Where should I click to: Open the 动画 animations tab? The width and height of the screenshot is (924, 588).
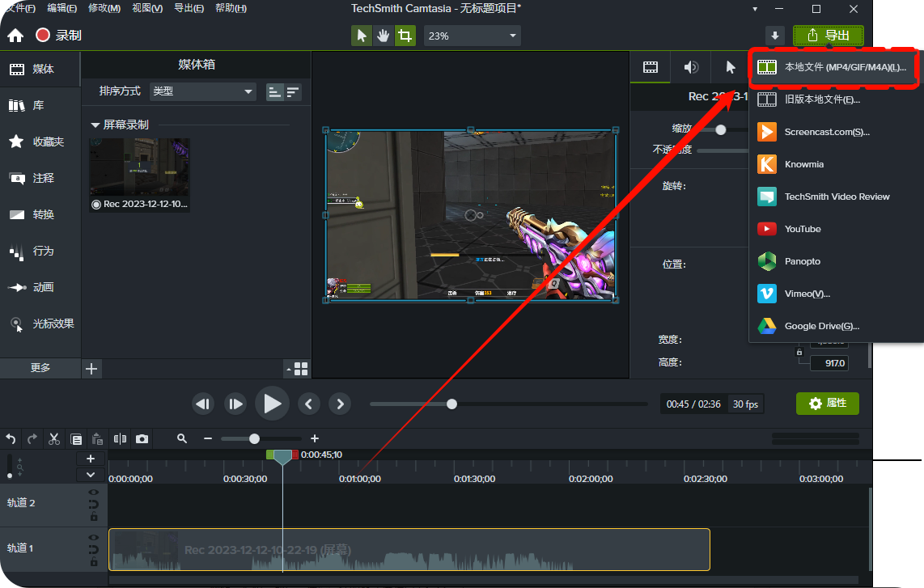(40, 287)
